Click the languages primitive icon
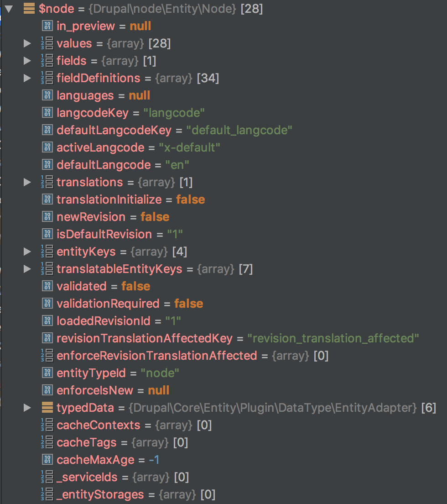Screen dimensions: 447x504 (x=47, y=95)
